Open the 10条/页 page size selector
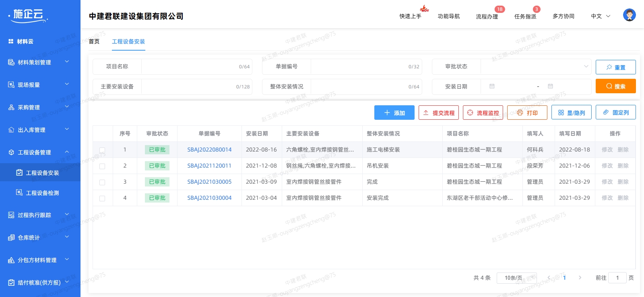Viewport: 644px width, 297px height. (516, 278)
